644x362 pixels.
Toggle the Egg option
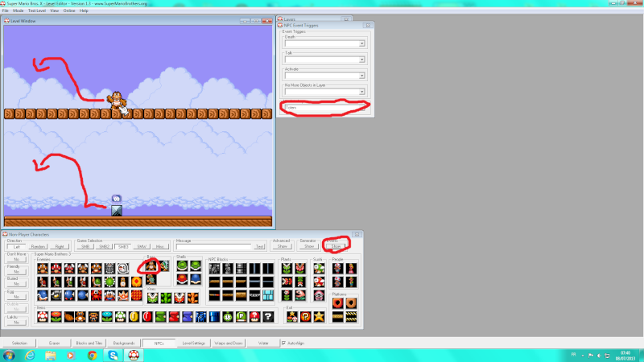(17, 297)
